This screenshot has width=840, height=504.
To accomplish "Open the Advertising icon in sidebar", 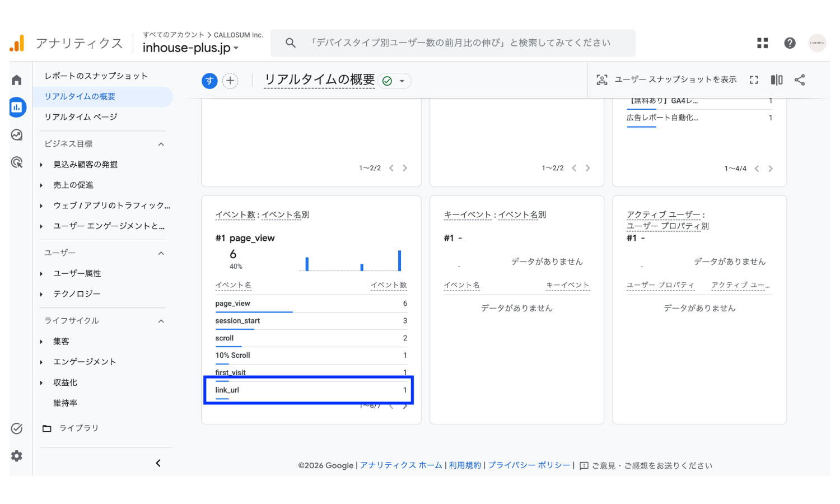I will point(17,162).
